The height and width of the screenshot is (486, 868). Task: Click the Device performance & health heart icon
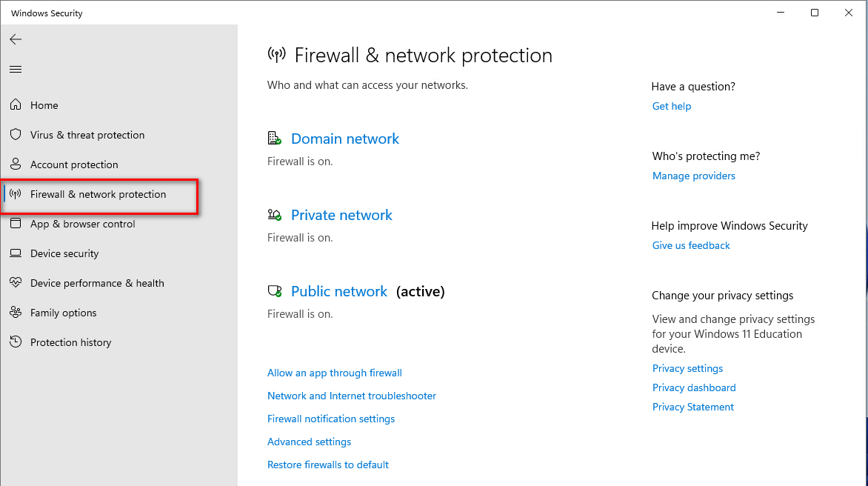pos(16,283)
